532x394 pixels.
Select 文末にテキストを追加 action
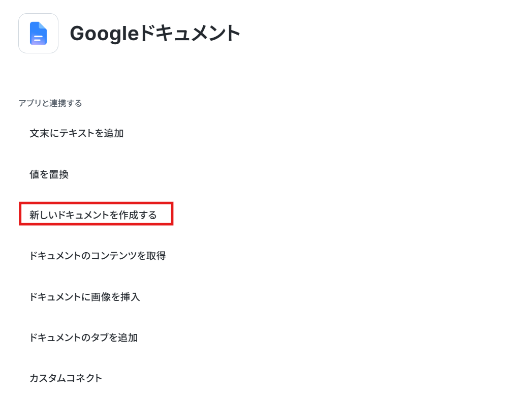tap(77, 133)
